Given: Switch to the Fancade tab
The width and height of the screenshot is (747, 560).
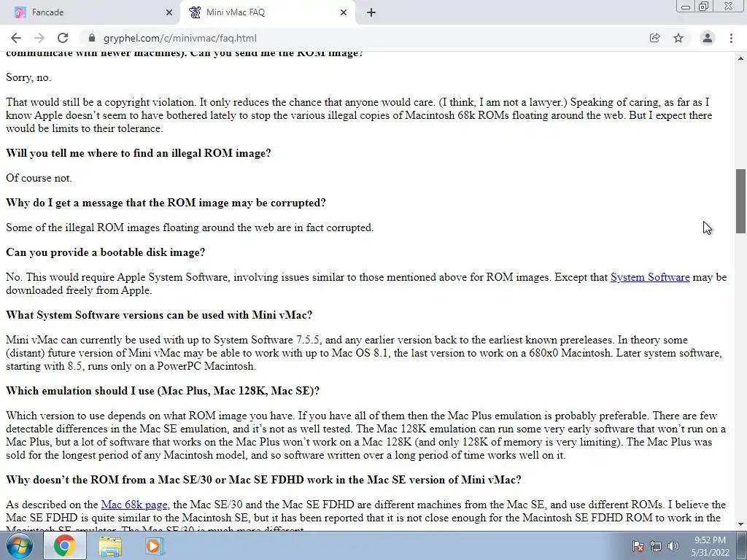Looking at the screenshot, I should click(x=90, y=12).
